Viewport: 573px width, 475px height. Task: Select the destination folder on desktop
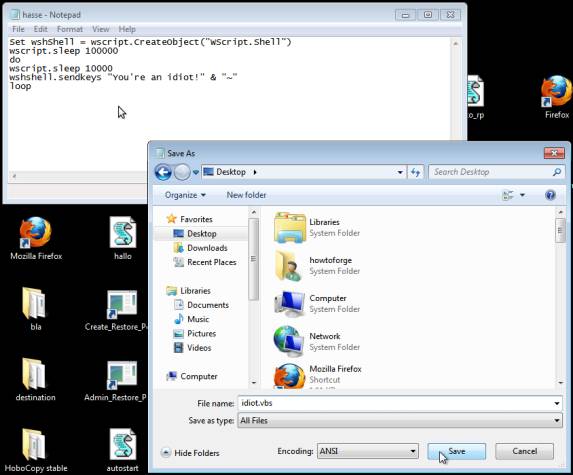pyautogui.click(x=35, y=380)
